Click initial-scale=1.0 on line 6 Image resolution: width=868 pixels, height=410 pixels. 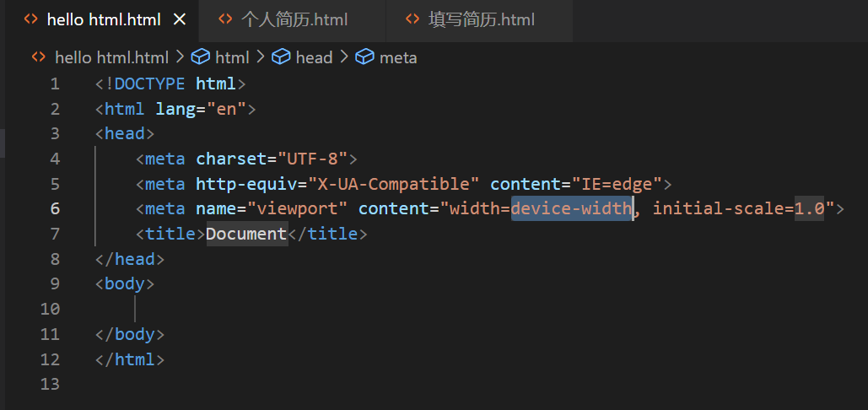pos(738,208)
